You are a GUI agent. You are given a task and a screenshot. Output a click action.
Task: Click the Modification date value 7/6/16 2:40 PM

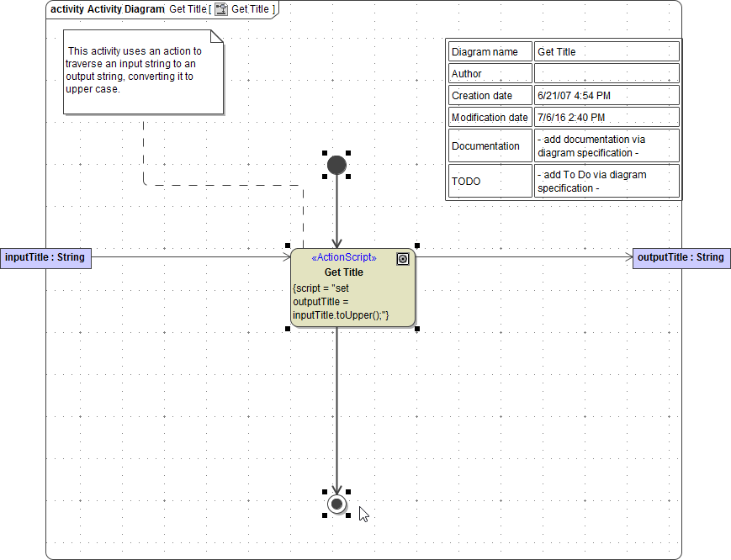(x=569, y=117)
